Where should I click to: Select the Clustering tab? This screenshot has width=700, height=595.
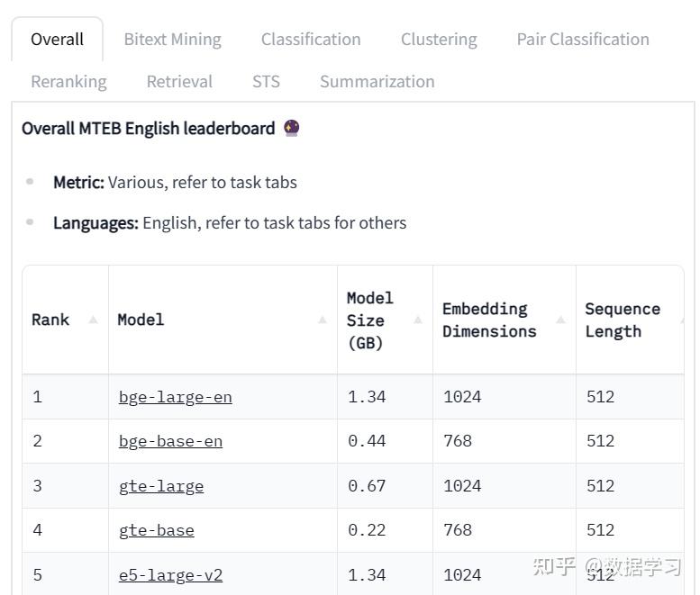[x=439, y=40]
